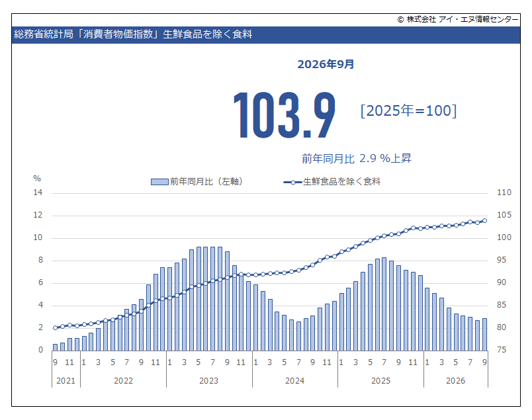Click the right axis value '90'

502,282
